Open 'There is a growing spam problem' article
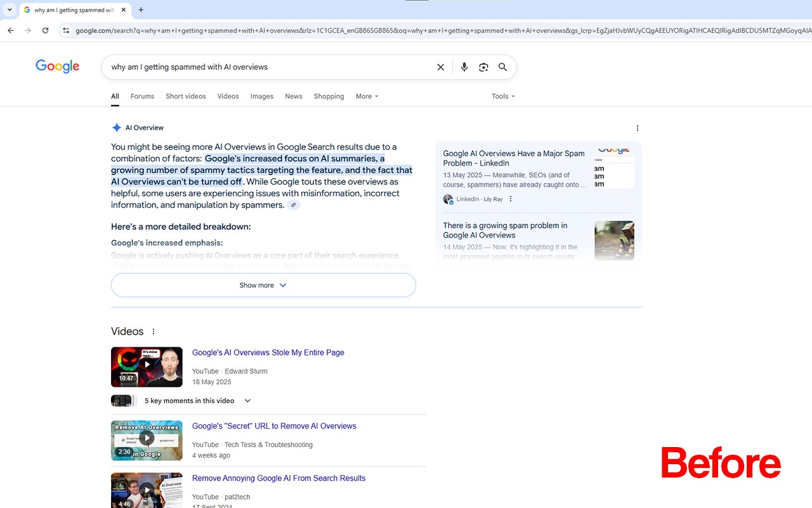 pyautogui.click(x=506, y=230)
